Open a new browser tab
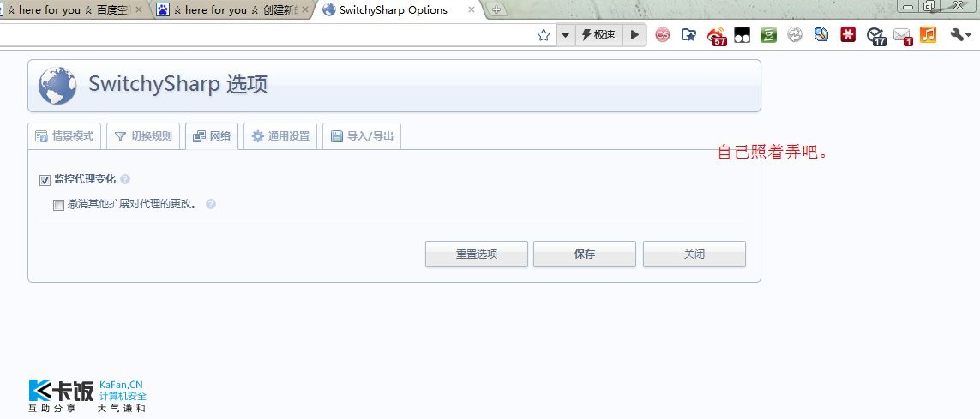 pyautogui.click(x=496, y=9)
